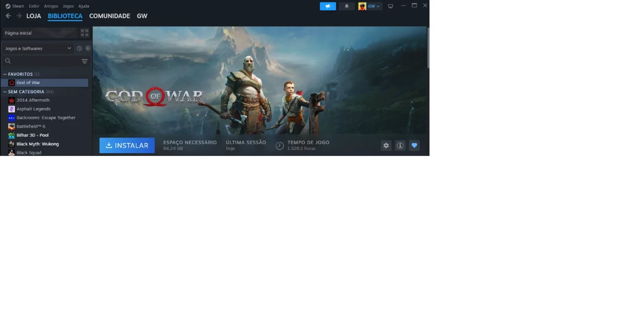Image resolution: width=644 pixels, height=320 pixels.
Task: Select Black Myth: Wukong in the list
Action: tap(45, 144)
